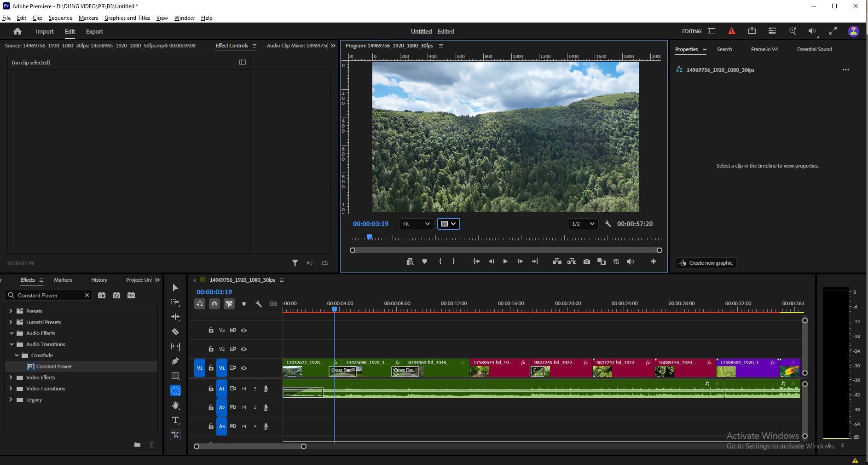
Task: Open Graphics and Titles menu
Action: [x=127, y=18]
